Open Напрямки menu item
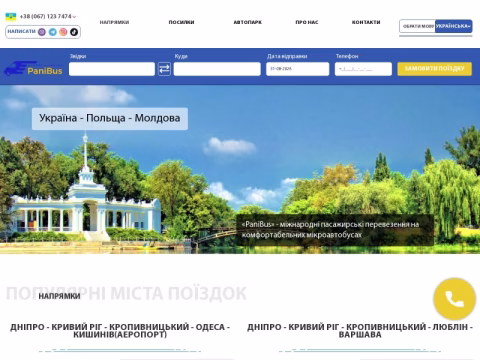 [114, 22]
